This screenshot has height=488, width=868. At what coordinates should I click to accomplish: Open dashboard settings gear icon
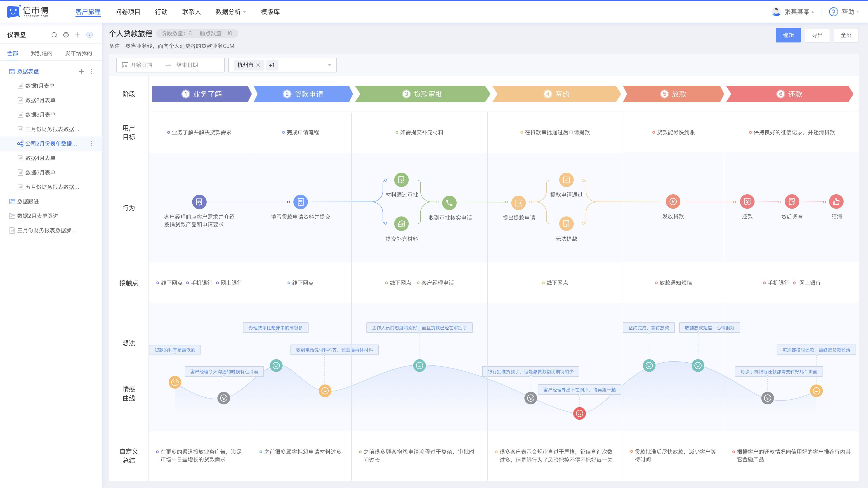click(66, 35)
